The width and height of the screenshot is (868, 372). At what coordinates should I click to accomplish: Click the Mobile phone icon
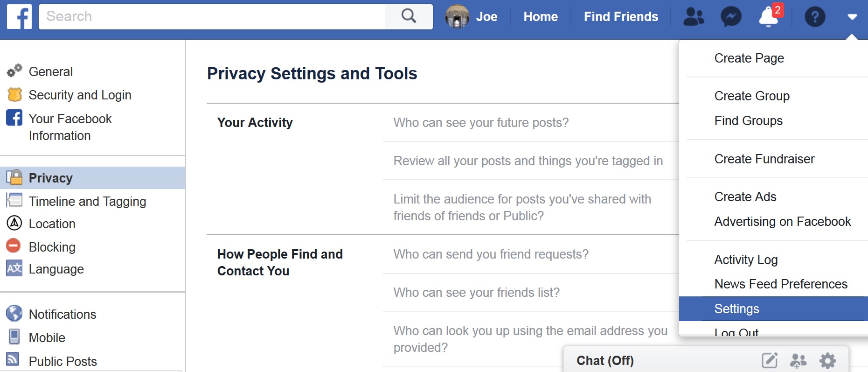[x=14, y=337]
